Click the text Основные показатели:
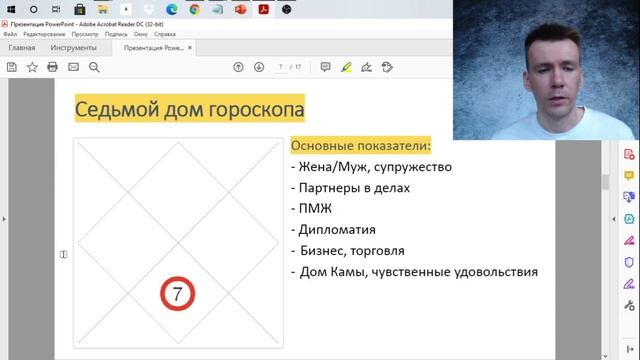 click(x=361, y=145)
